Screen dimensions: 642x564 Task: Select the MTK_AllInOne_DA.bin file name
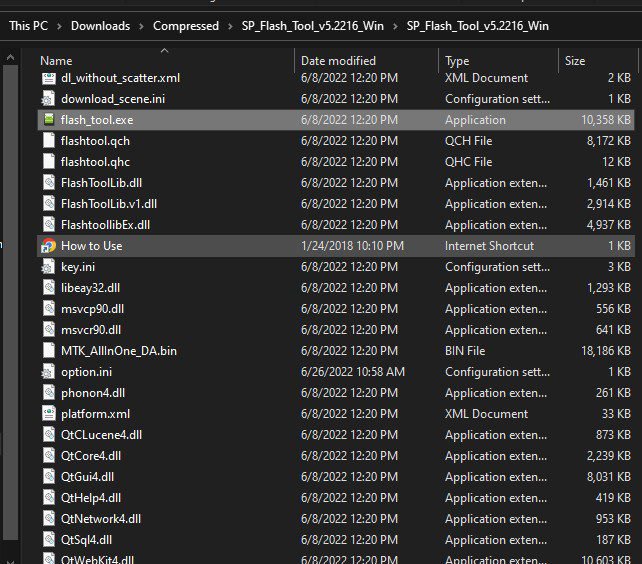click(x=119, y=351)
